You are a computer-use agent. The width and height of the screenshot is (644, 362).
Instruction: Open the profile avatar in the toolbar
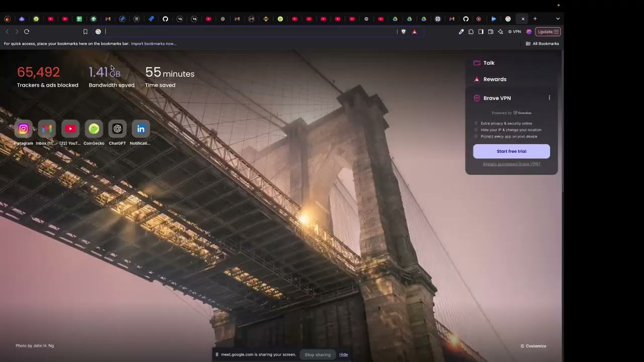pyautogui.click(x=529, y=32)
